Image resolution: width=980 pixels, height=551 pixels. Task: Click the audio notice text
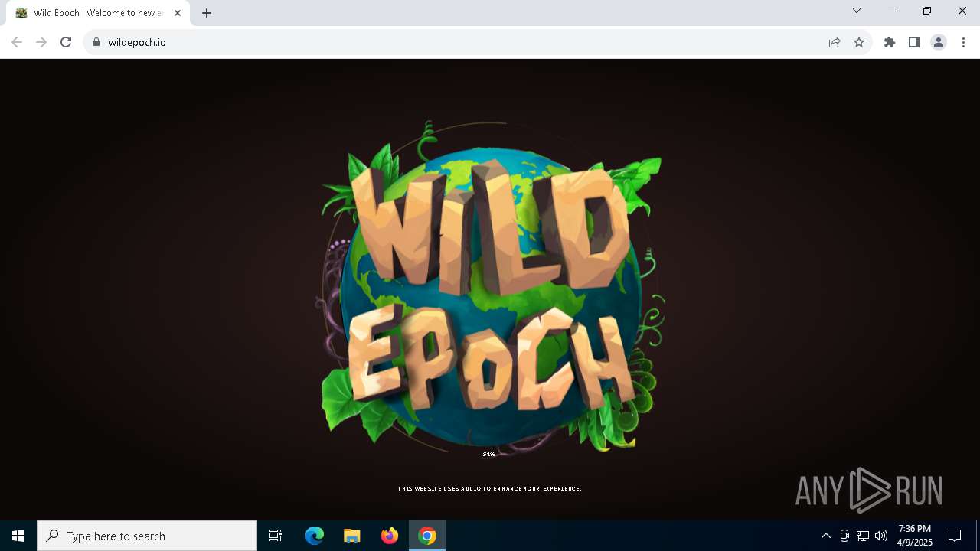pyautogui.click(x=489, y=488)
